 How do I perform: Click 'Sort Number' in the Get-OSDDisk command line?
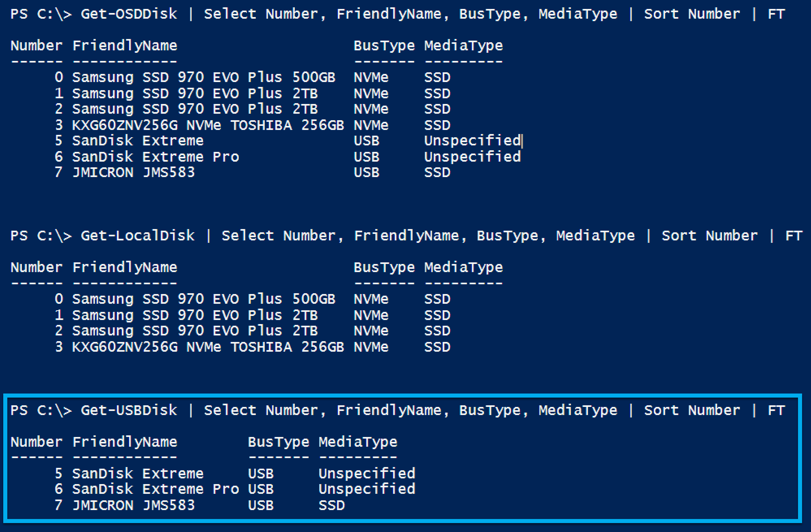[692, 14]
